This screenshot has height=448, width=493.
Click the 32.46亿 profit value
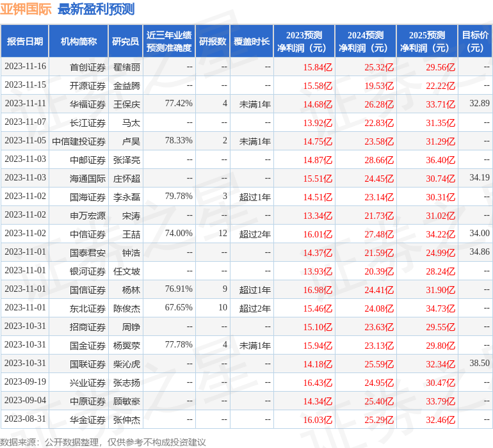(x=440, y=420)
